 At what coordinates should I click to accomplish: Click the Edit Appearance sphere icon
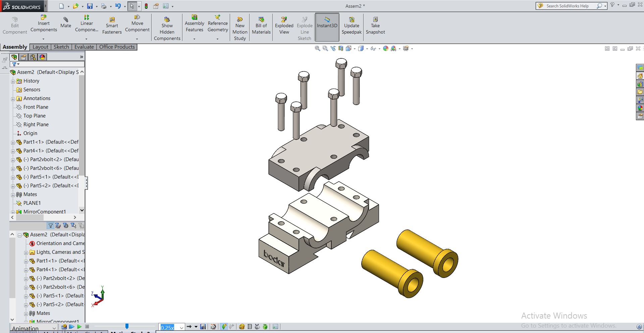click(386, 48)
